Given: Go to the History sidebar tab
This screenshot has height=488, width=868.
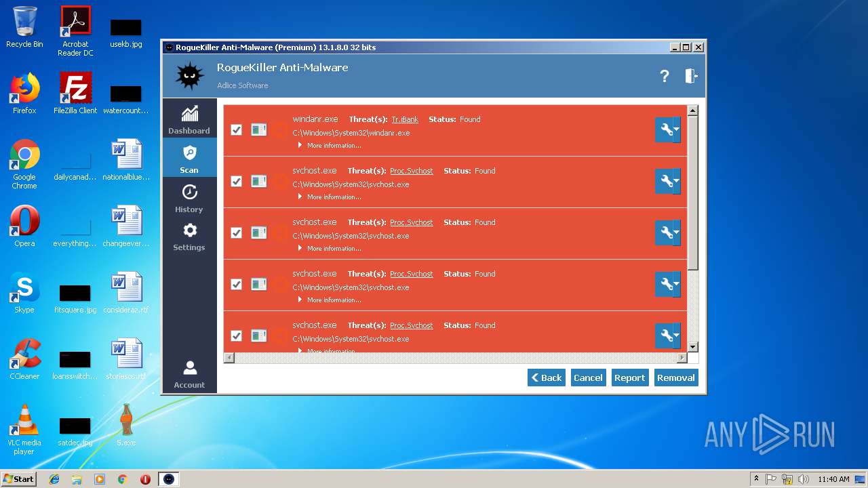Looking at the screenshot, I should click(189, 198).
